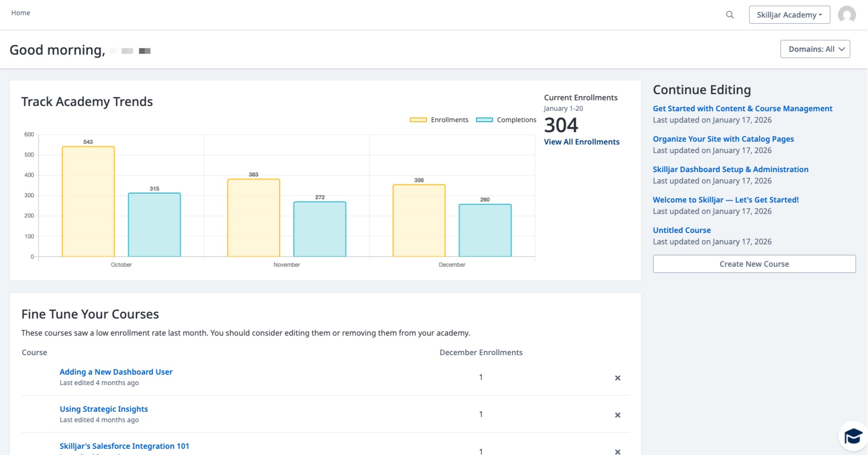Expand the Domains: All filter
The image size is (868, 455).
pyautogui.click(x=815, y=49)
